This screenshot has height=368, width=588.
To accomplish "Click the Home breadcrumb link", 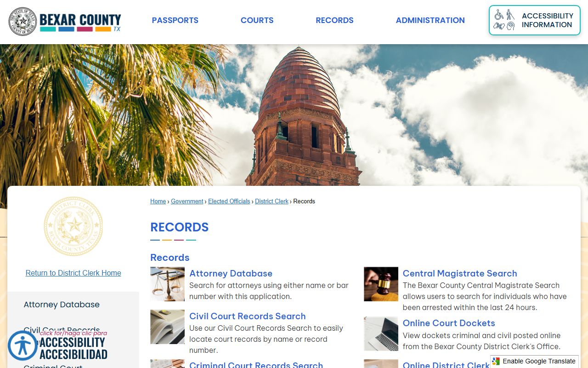I will click(x=158, y=201).
